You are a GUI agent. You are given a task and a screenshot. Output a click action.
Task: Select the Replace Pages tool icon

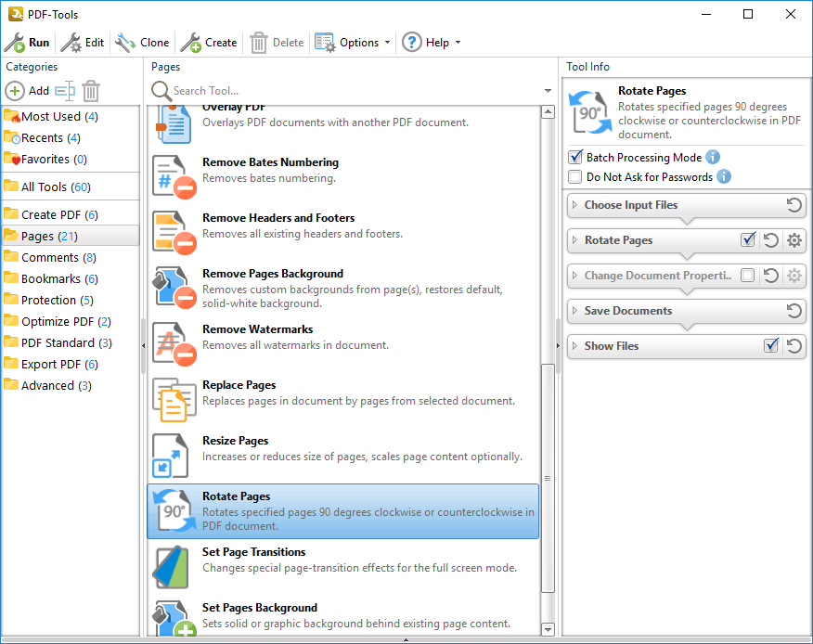(174, 400)
